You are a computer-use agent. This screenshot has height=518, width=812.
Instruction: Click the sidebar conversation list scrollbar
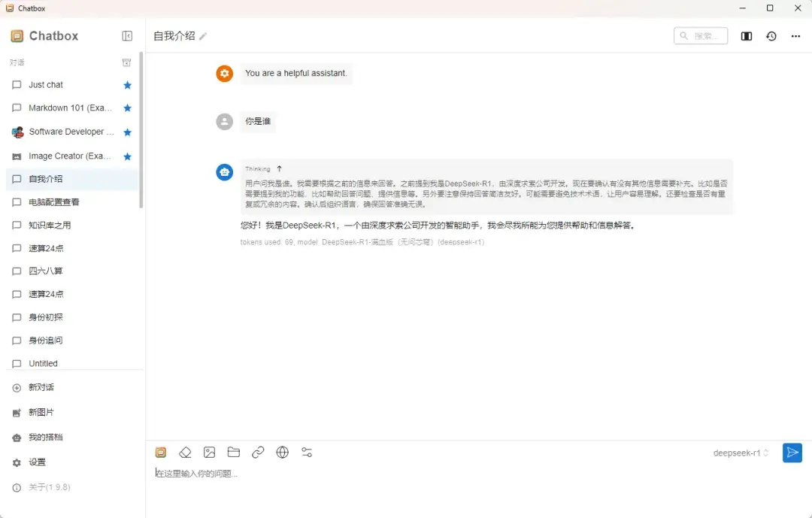pyautogui.click(x=141, y=129)
